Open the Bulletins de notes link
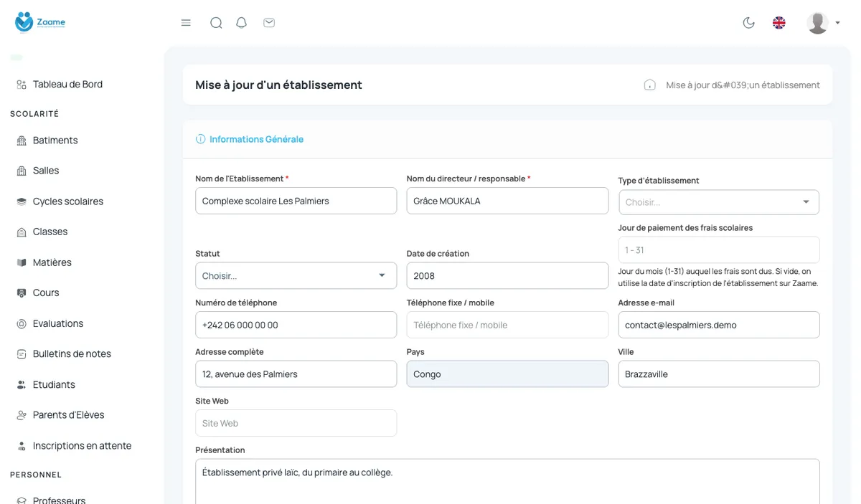861x504 pixels. (72, 354)
